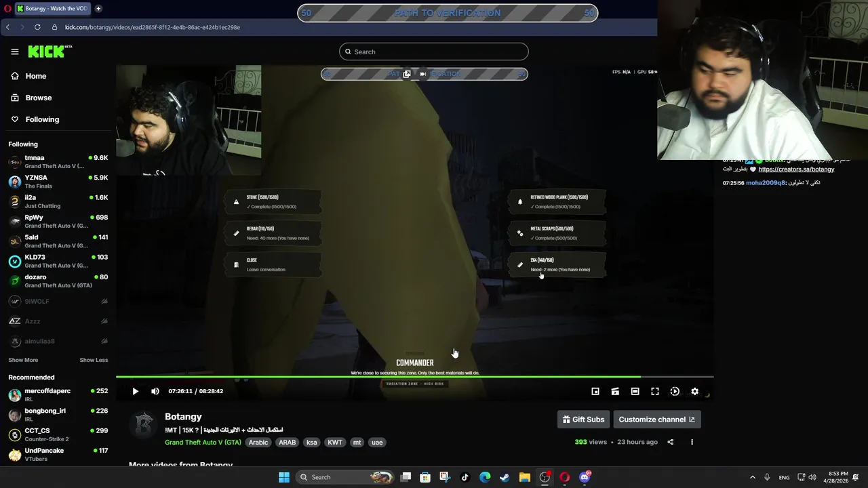Mute the video volume speaker icon

pyautogui.click(x=155, y=391)
